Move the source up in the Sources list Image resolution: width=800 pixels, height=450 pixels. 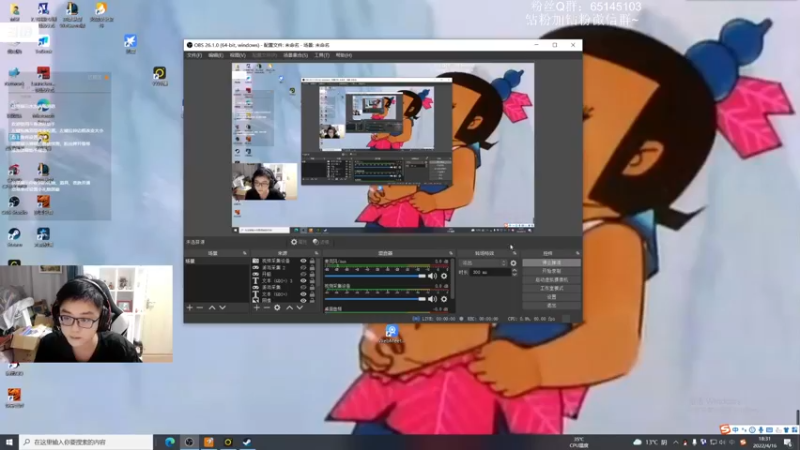[289, 308]
